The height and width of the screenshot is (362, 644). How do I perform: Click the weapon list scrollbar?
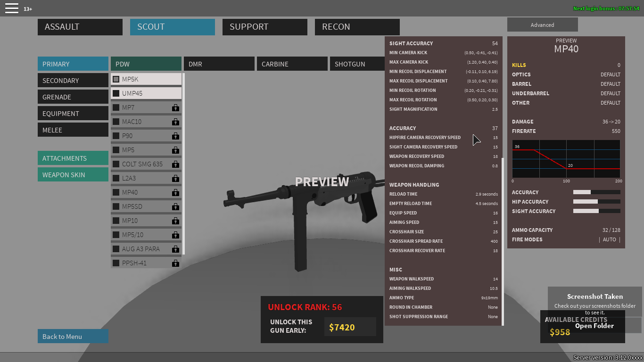pos(183,164)
